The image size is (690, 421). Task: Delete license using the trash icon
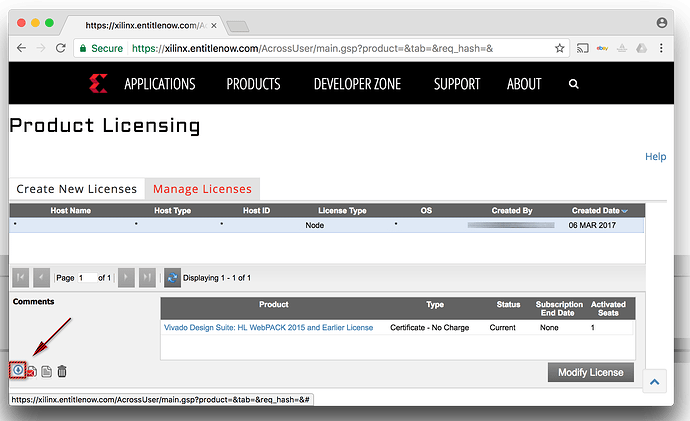[x=62, y=372]
